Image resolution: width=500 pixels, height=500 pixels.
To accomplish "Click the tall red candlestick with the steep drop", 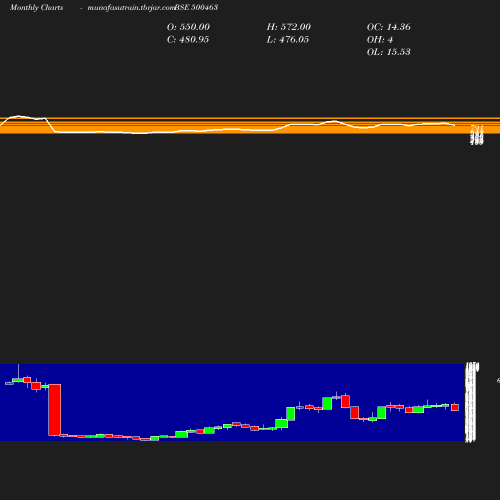I will point(54,410).
